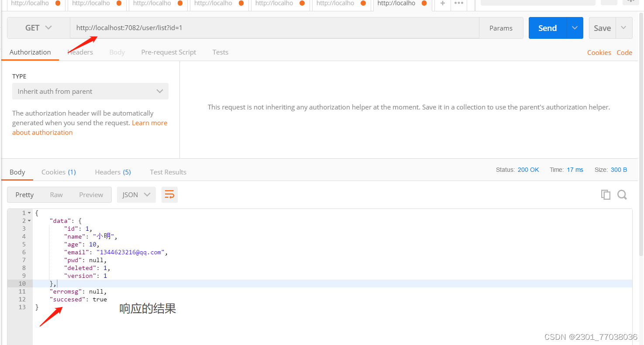This screenshot has width=644, height=345.
Task: Switch response view to Raw
Action: pos(56,195)
